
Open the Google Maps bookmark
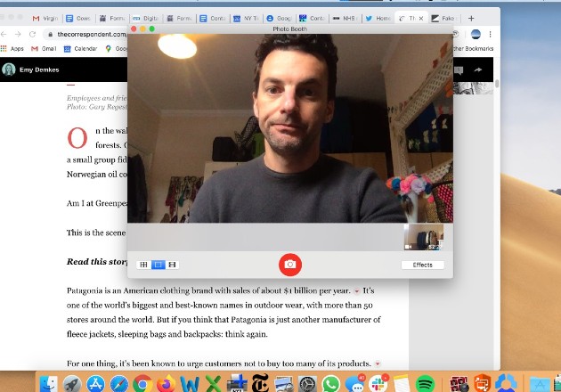117,49
